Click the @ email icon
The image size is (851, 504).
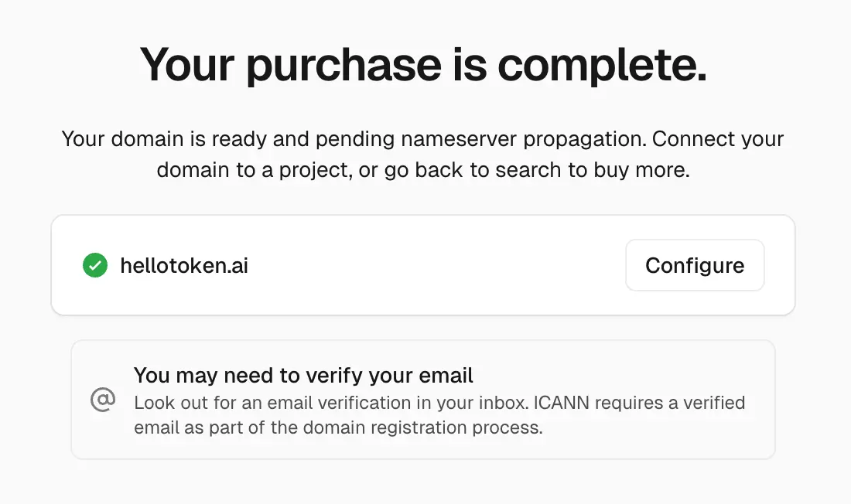103,400
